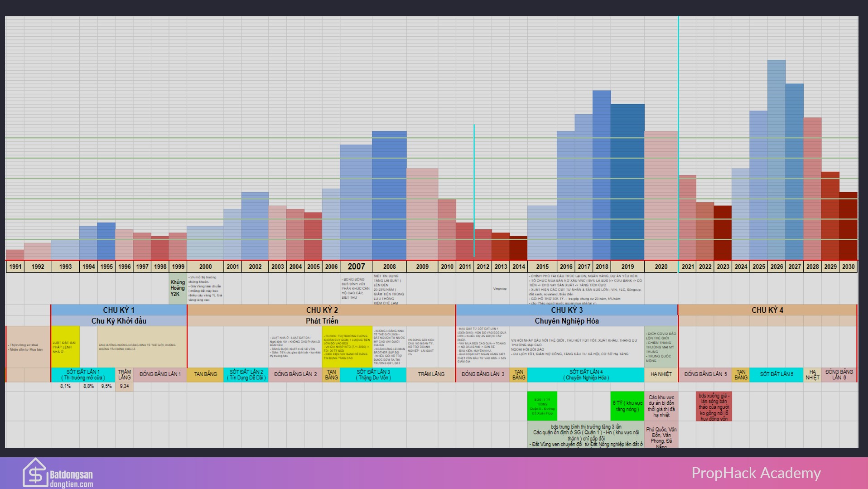
Task: Click the chart bar above 2008
Action: 389,196
